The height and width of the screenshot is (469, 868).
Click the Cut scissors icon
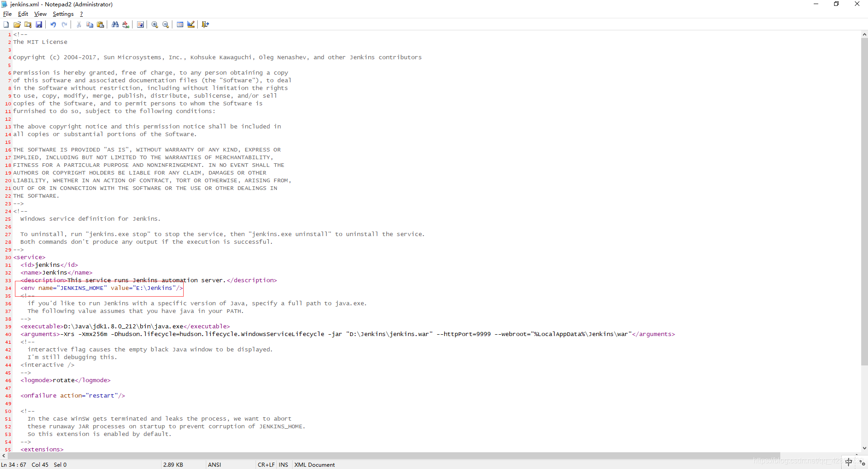coord(79,24)
